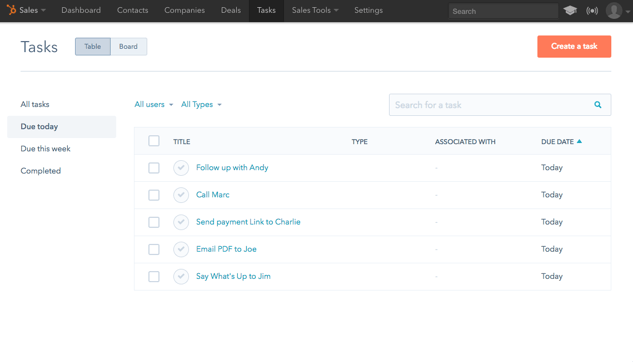
Task: Open Say What's Up to Jim task
Action: pos(233,276)
